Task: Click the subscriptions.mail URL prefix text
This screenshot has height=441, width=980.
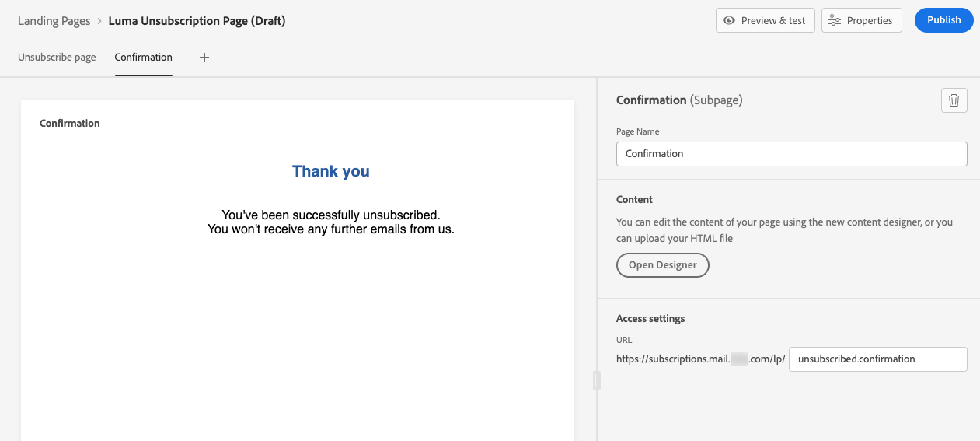Action: (x=672, y=359)
